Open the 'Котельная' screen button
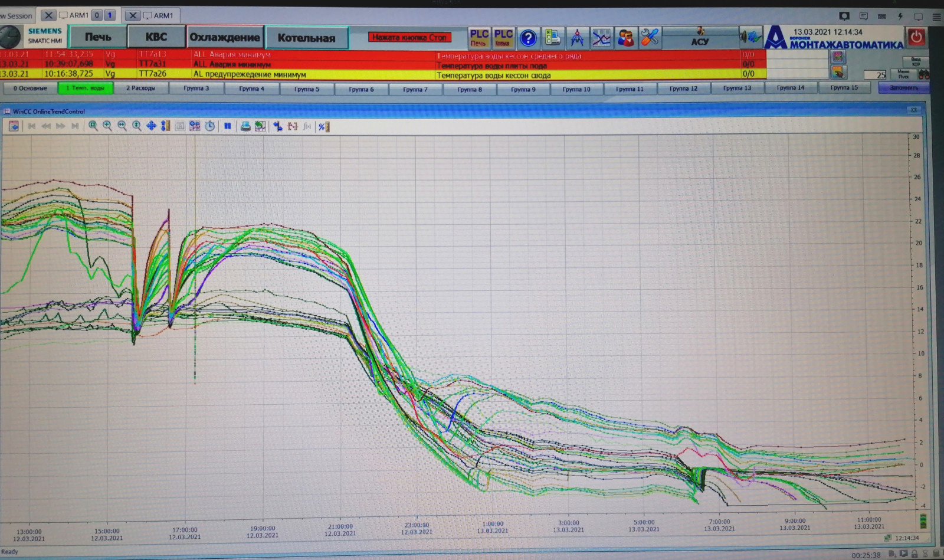 (x=306, y=38)
